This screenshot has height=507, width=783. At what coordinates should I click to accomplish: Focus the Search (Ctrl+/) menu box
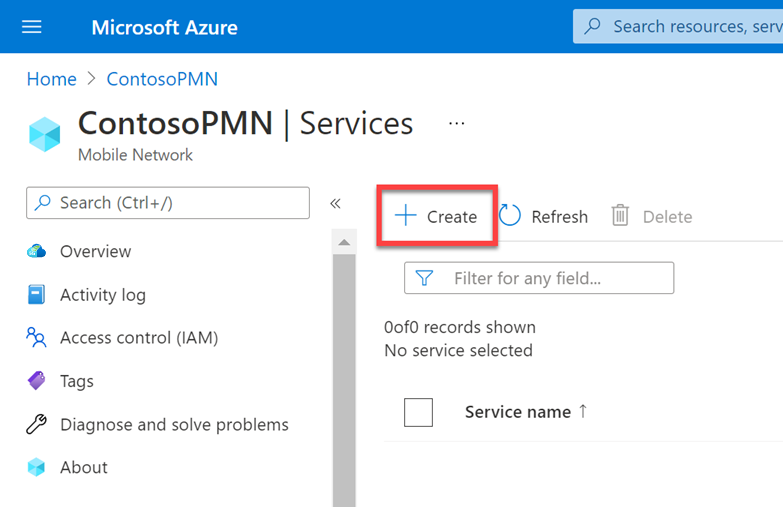(168, 203)
